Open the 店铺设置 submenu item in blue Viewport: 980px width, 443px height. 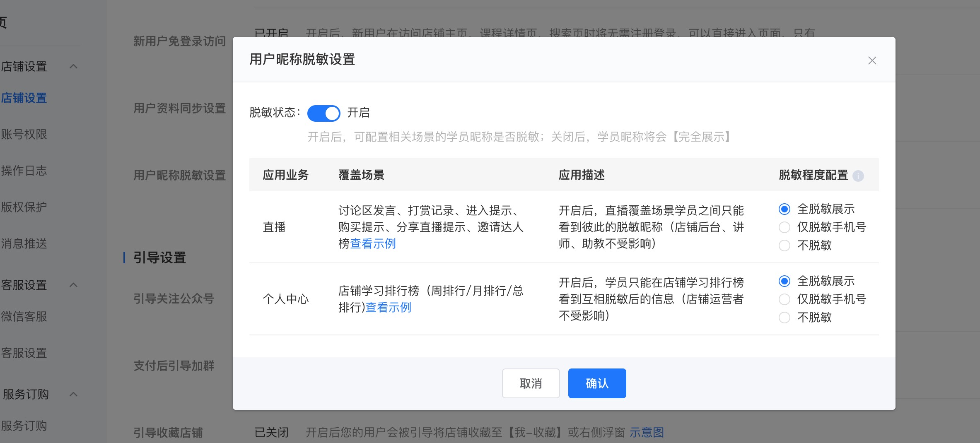click(24, 98)
